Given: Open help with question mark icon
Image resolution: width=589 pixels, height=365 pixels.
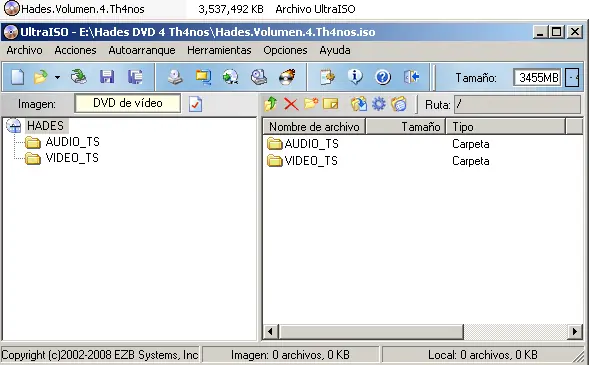Looking at the screenshot, I should click(383, 77).
